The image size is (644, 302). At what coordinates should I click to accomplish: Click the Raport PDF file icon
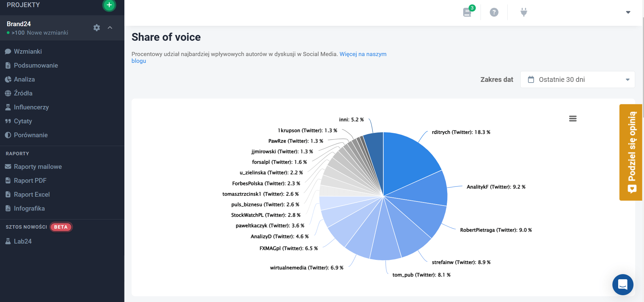[8, 180]
